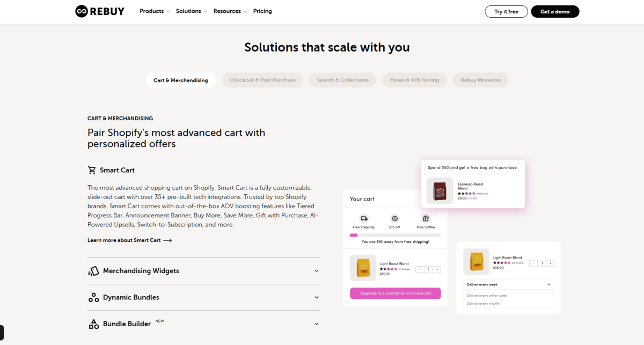644x345 pixels.
Task: Click the Free Coffee gift icon
Action: (x=426, y=218)
